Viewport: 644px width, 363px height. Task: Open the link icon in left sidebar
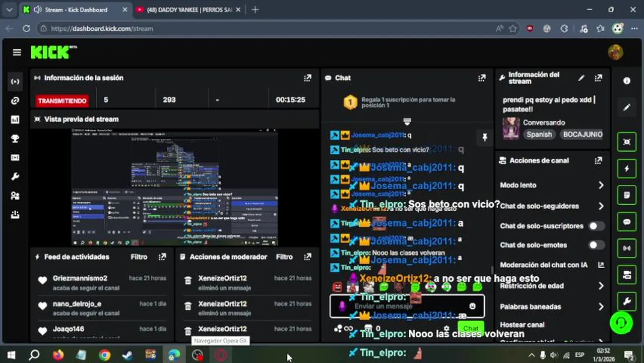[15, 101]
